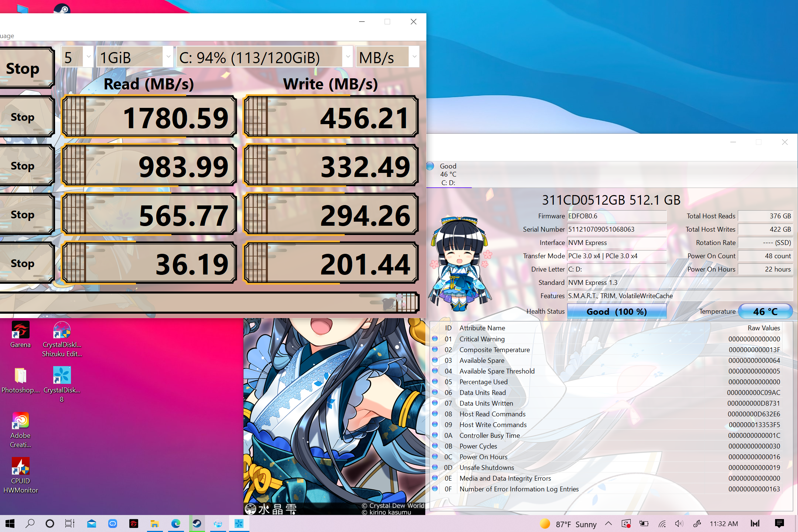798x532 pixels.
Task: Open File Explorer from taskbar
Action: [155, 524]
